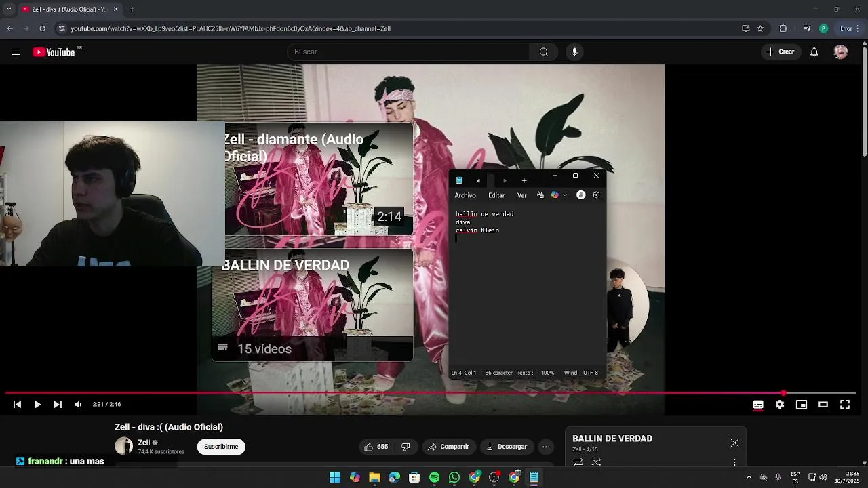The height and width of the screenshot is (488, 868).
Task: Add a new tab in Notepad
Action: [x=524, y=180]
